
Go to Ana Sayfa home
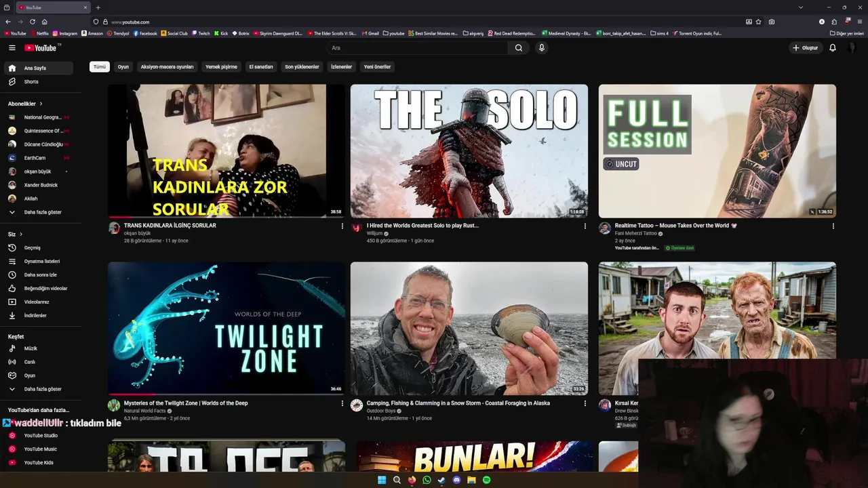(38, 68)
